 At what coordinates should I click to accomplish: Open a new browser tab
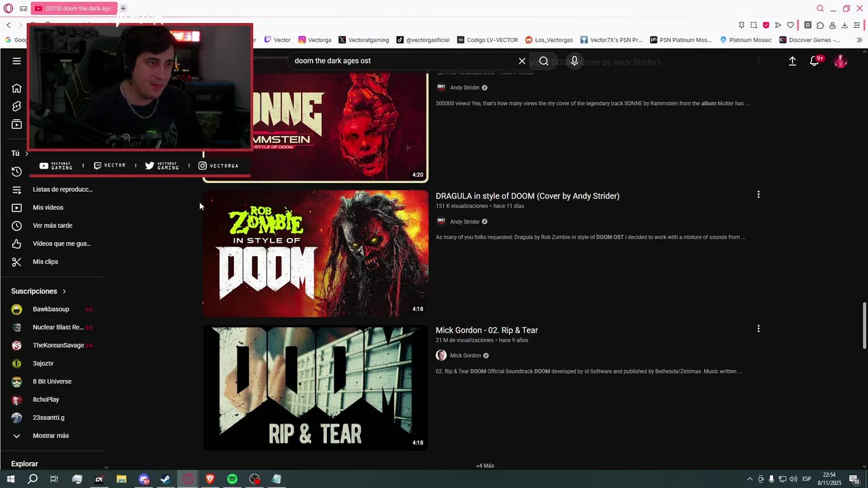click(123, 9)
